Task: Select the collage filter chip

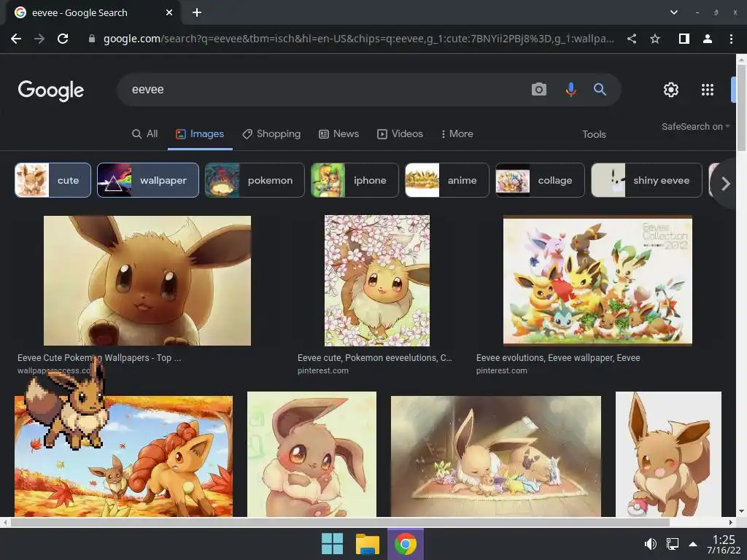Action: tap(540, 180)
